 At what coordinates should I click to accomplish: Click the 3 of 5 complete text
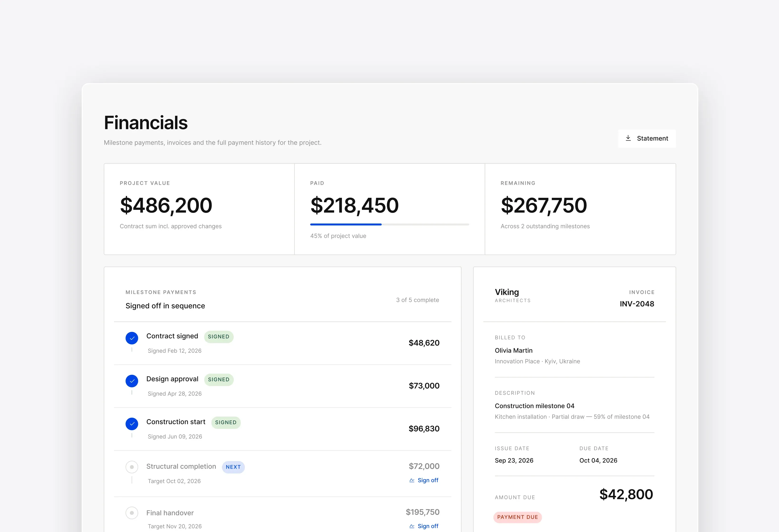(x=417, y=300)
